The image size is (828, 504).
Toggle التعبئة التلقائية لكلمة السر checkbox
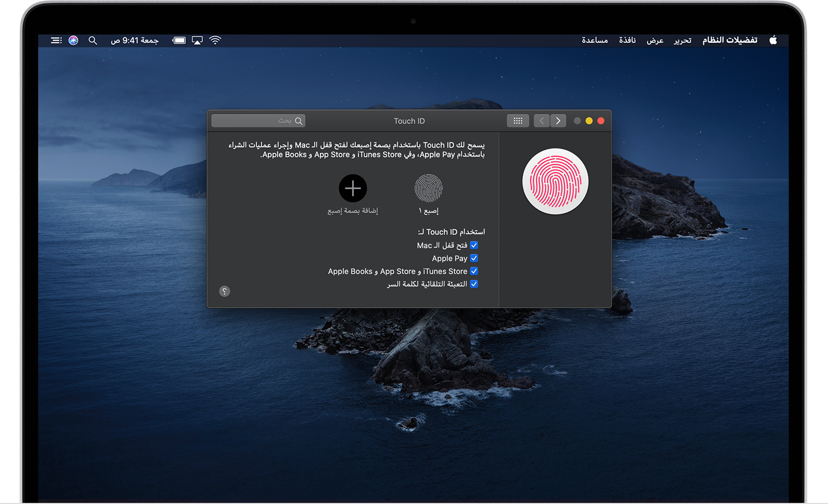pyautogui.click(x=475, y=284)
